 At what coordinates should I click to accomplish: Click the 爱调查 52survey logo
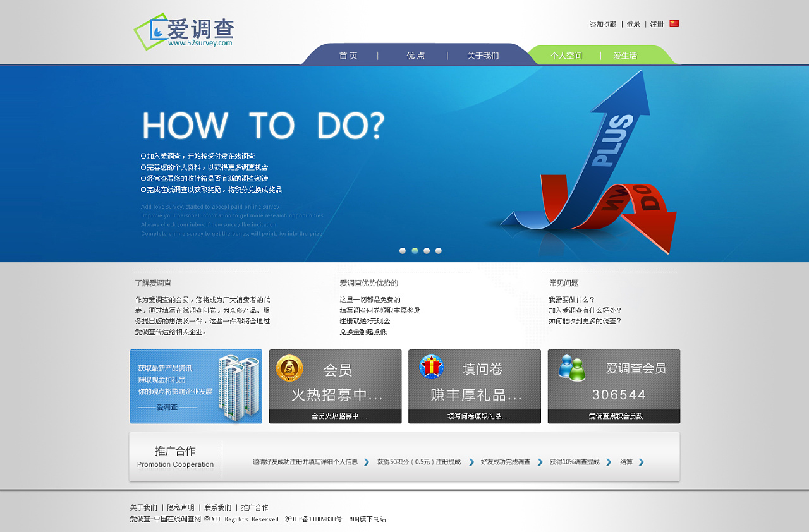pyautogui.click(x=183, y=32)
